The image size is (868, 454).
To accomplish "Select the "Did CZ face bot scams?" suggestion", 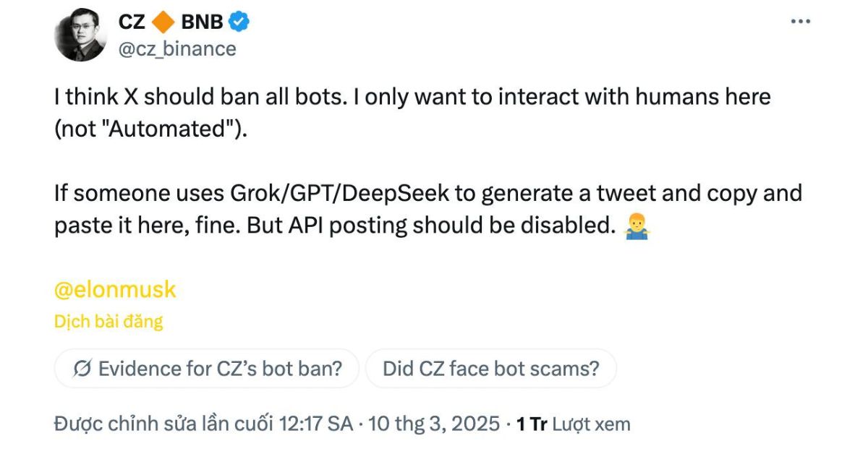I will point(490,369).
